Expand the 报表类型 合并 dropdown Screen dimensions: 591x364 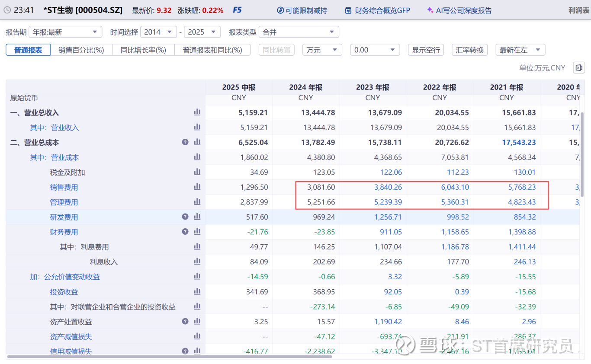(x=299, y=32)
